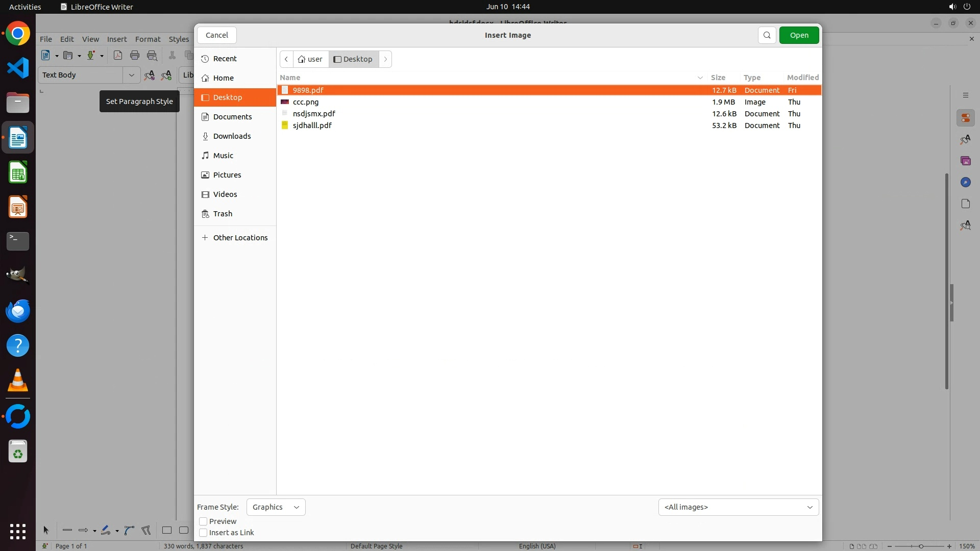The width and height of the screenshot is (980, 551).
Task: Select the ccc.png file in the list
Action: click(x=306, y=102)
